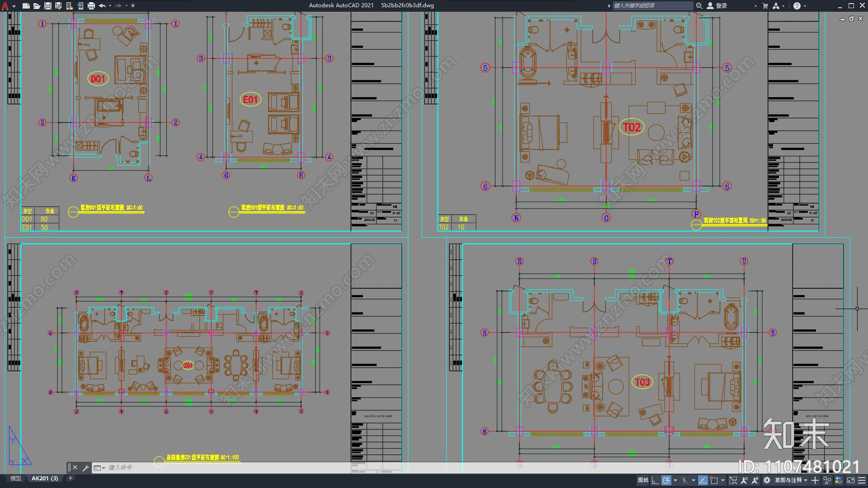Image resolution: width=868 pixels, height=488 pixels.
Task: Expand the isometric drafting dropdown arrow
Action: point(693,480)
